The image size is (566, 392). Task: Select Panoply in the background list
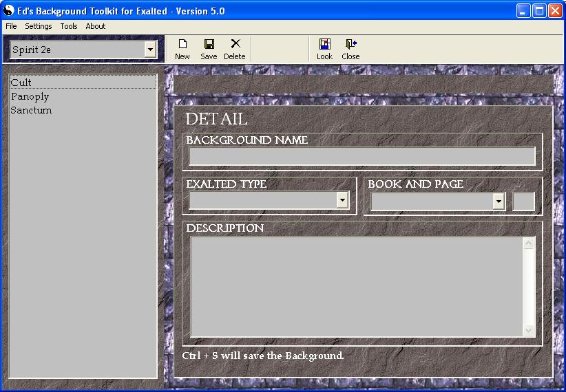(x=83, y=96)
